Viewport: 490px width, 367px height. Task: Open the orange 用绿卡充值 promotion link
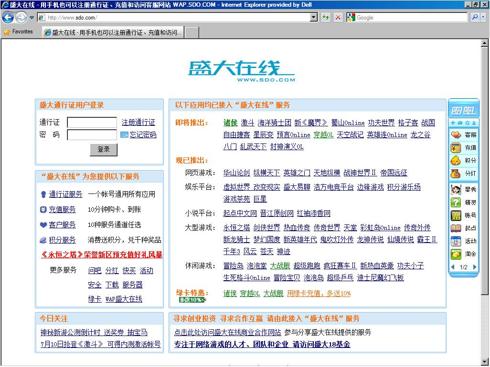tap(319, 293)
